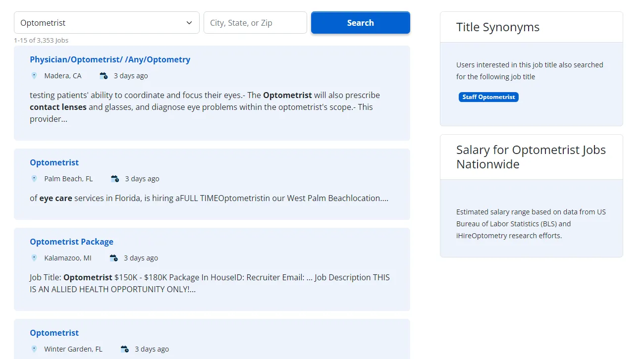Click the location pin icon beside Kalamazoo, MI
The image size is (644, 359).
[x=34, y=258]
